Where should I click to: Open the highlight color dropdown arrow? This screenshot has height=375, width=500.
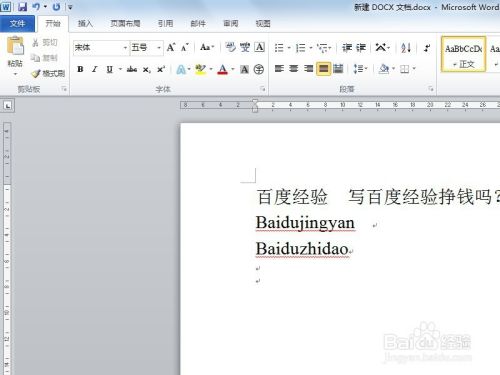pyautogui.click(x=211, y=69)
